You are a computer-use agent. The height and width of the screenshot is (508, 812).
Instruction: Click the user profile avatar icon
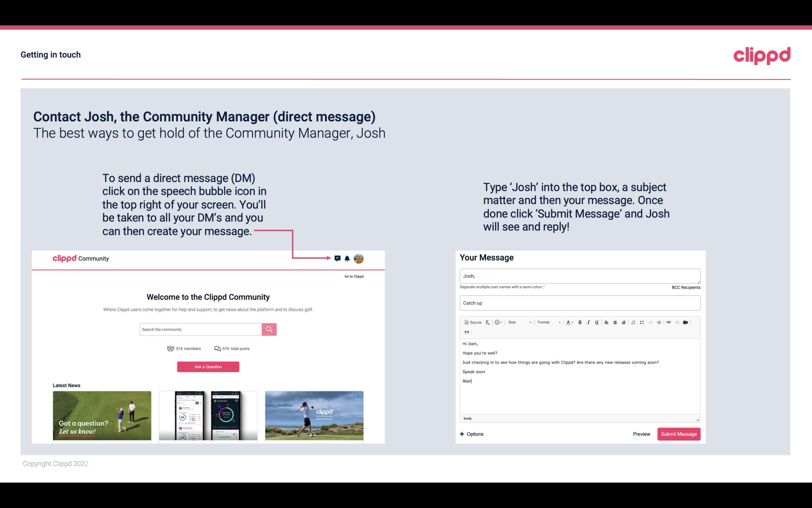pos(359,259)
